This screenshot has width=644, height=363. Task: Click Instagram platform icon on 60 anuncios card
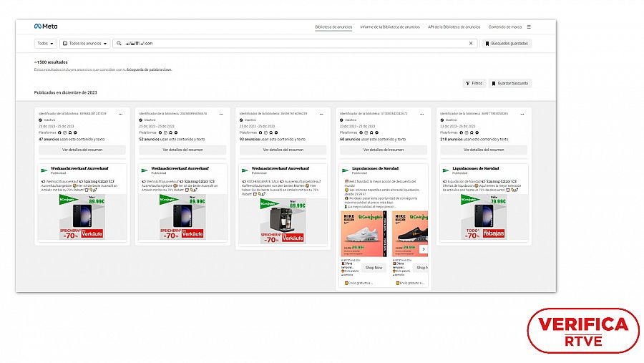pyautogui.click(x=366, y=132)
